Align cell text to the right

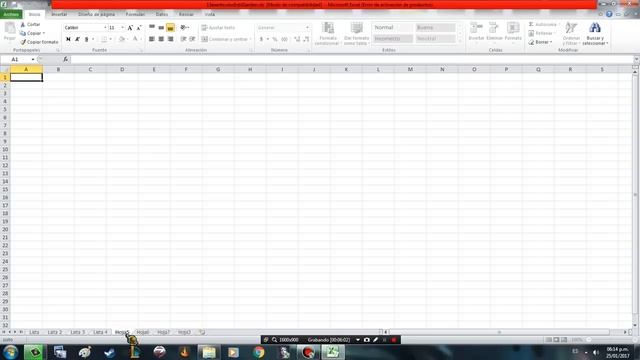coord(171,39)
